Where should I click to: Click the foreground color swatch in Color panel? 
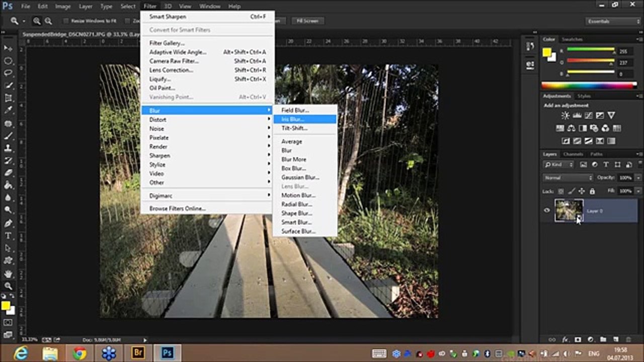[547, 52]
